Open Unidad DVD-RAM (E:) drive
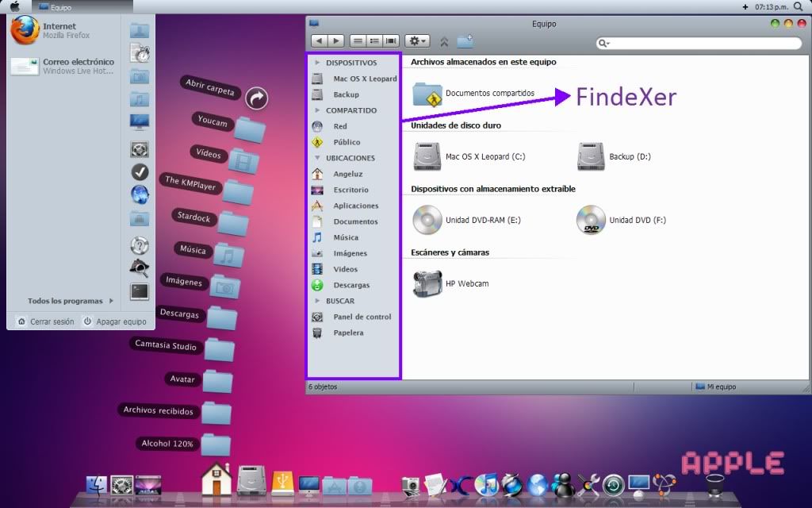 pos(466,220)
